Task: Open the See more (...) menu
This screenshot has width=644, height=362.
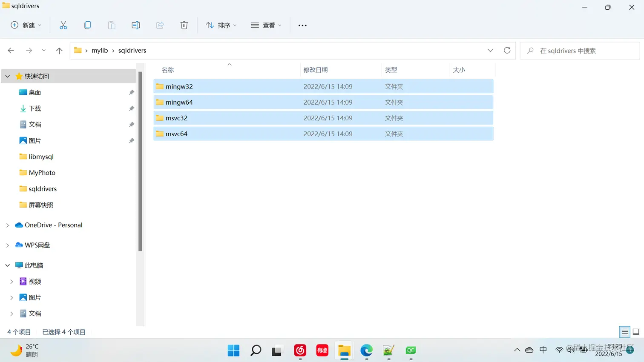Action: pyautogui.click(x=302, y=25)
